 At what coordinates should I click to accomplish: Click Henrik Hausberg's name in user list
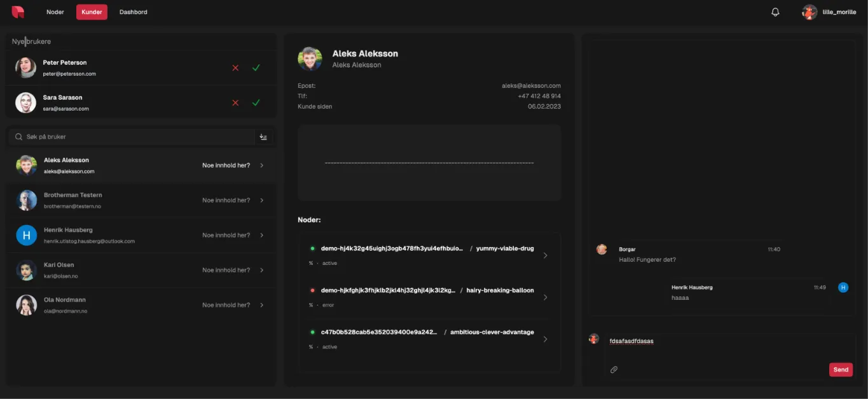[68, 230]
